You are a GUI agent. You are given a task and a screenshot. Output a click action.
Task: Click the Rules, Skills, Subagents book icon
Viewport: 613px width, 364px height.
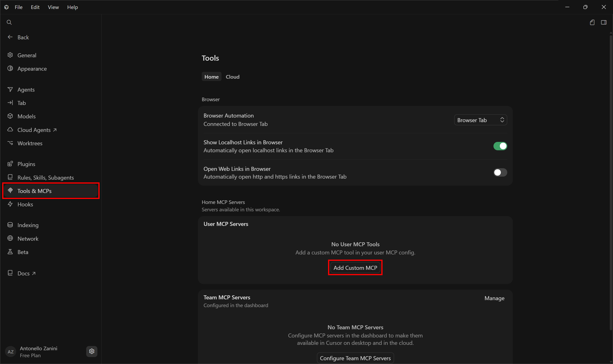click(10, 177)
